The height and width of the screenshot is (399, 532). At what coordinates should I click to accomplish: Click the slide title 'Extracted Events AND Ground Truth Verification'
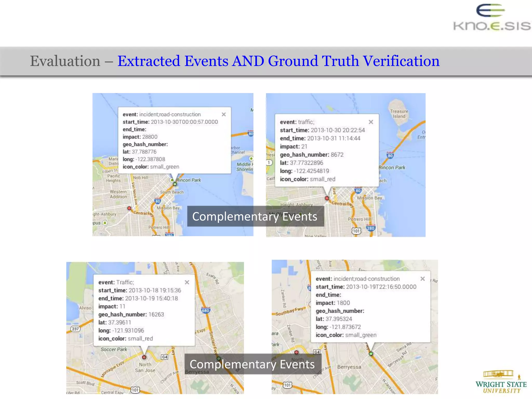coord(278,61)
